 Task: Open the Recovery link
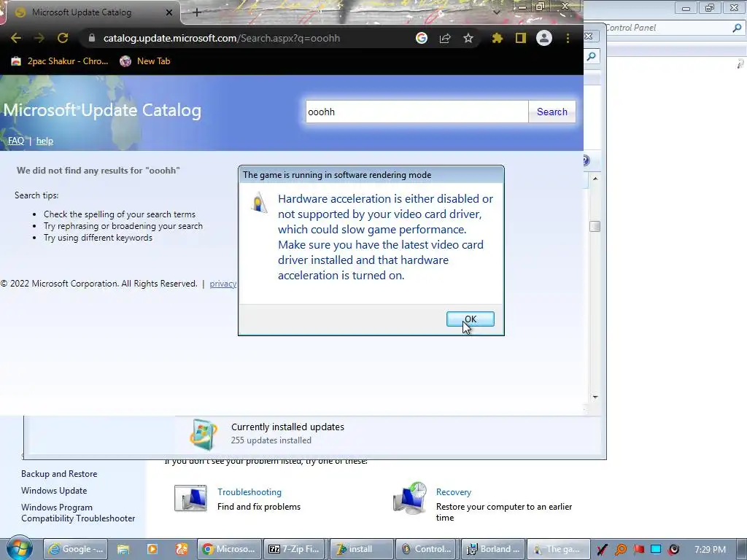pos(454,492)
